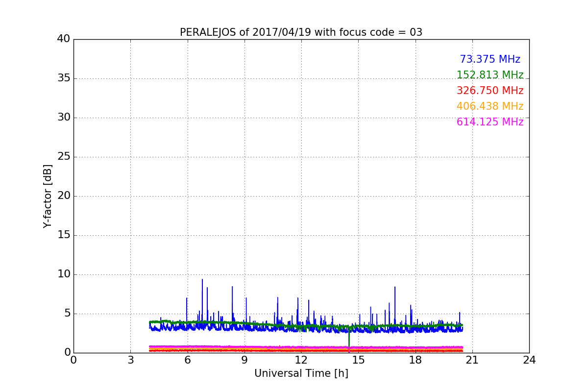Viewport: 588px width, 392px height.
Task: Click the y-axis tick label 15
Action: click(x=64, y=235)
